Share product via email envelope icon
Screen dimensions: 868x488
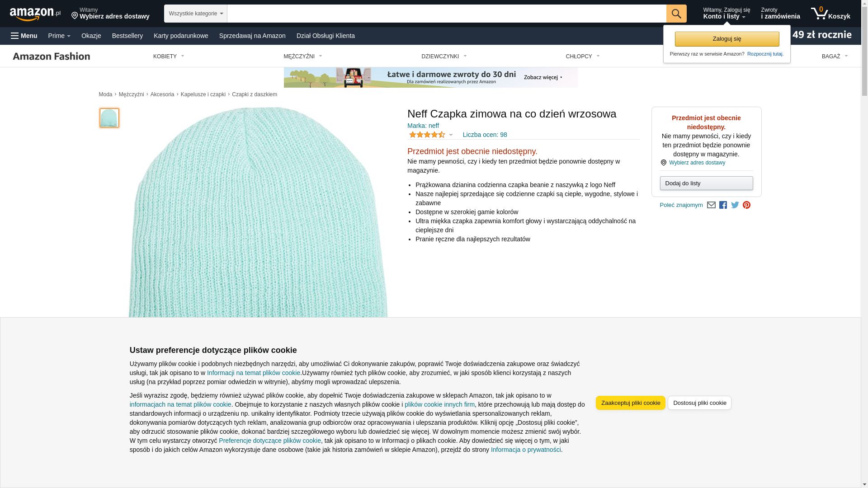pyautogui.click(x=711, y=205)
